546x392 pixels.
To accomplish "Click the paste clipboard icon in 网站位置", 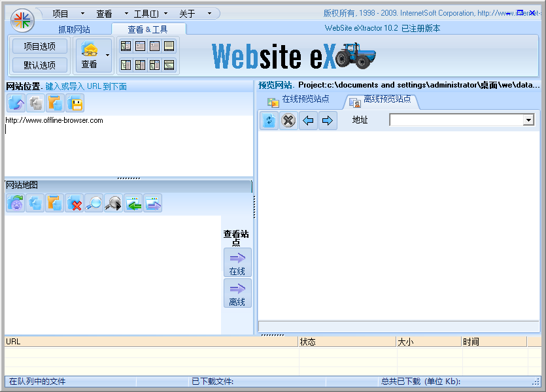I will coord(55,103).
